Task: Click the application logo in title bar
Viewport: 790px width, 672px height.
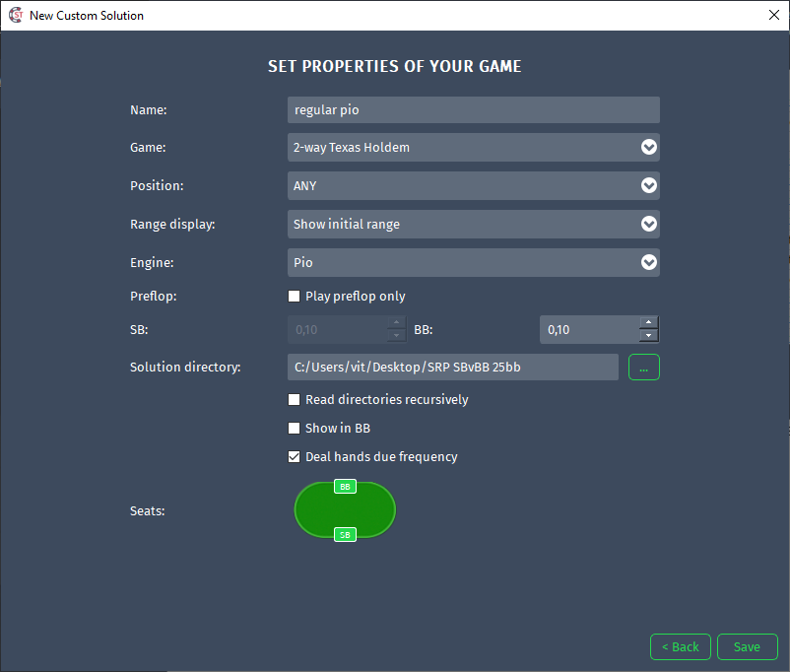Action: [16, 15]
